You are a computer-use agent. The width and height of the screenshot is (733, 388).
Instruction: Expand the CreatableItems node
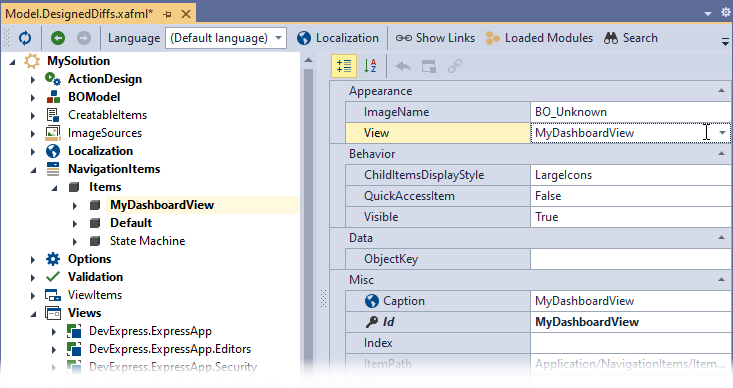[32, 115]
